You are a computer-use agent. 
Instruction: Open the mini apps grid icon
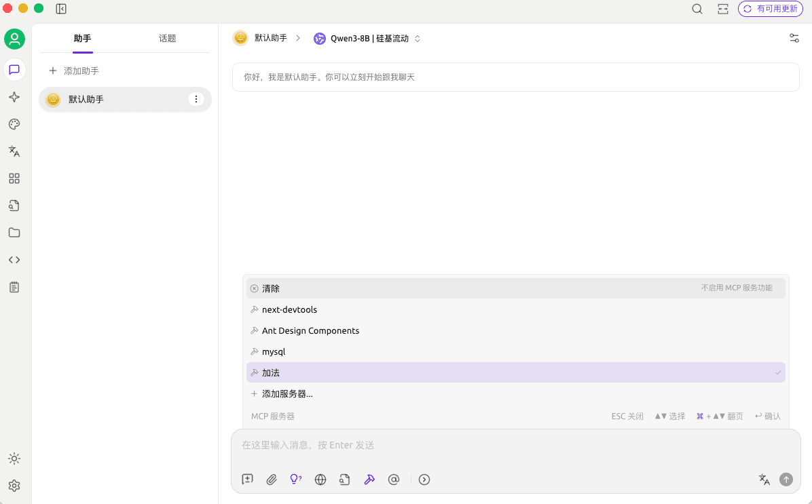pyautogui.click(x=14, y=178)
